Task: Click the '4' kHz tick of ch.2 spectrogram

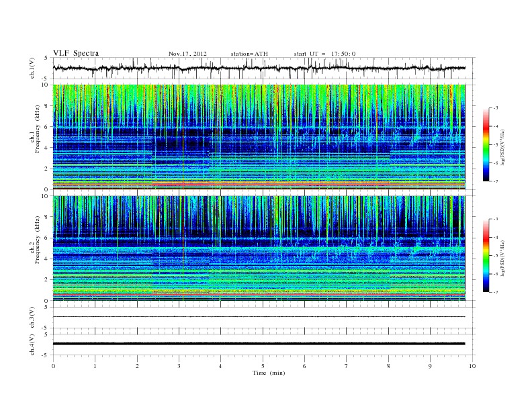Action: 46,259
